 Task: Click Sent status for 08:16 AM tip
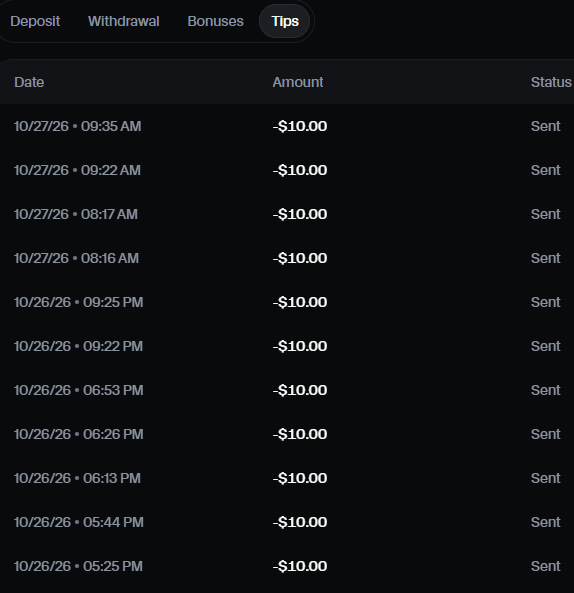(x=545, y=258)
